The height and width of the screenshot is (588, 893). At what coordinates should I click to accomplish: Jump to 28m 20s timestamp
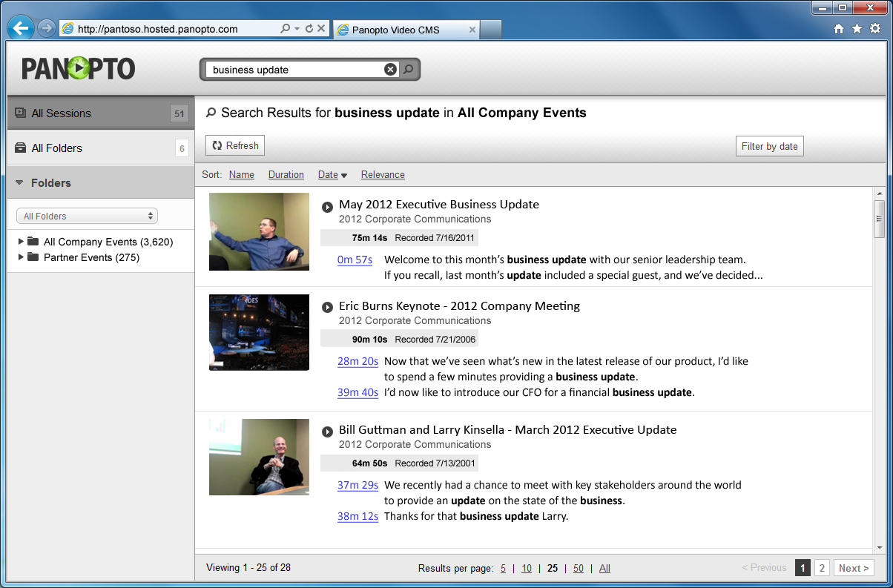coord(357,361)
